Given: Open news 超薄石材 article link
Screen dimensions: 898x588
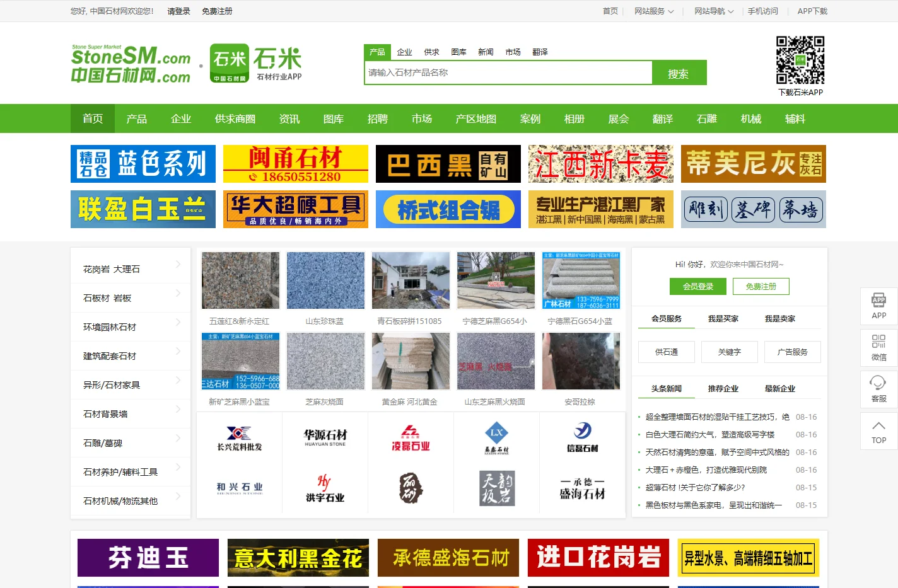Looking at the screenshot, I should tap(696, 488).
